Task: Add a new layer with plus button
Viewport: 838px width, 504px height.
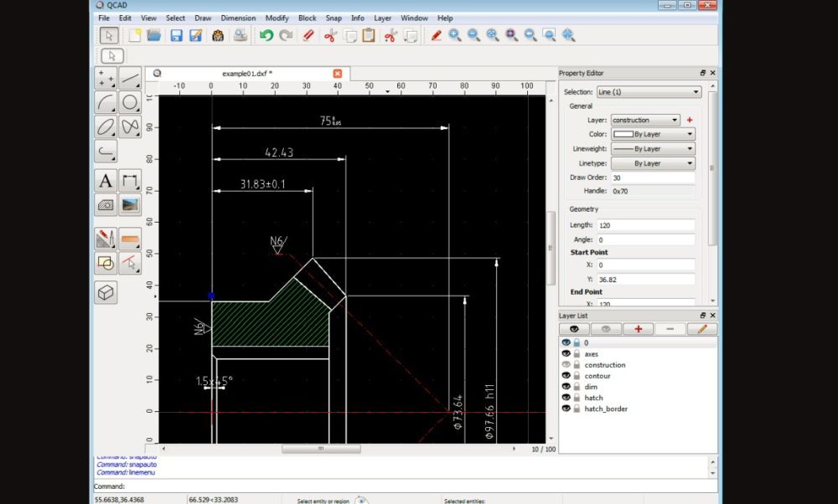Action: [638, 329]
